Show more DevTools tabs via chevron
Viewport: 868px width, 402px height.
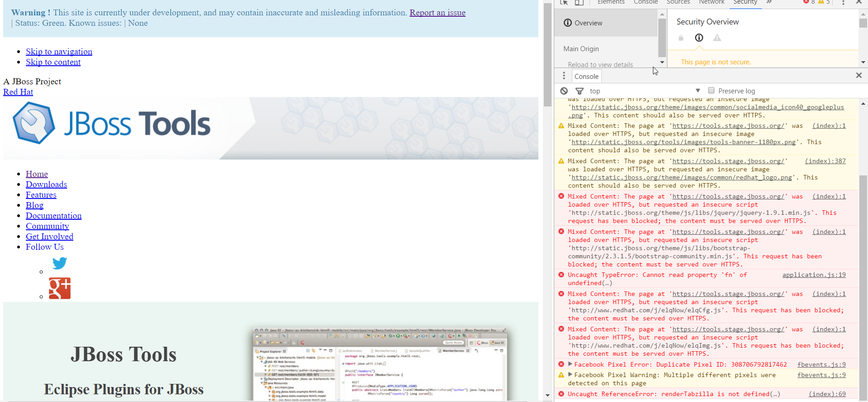pyautogui.click(x=769, y=2)
